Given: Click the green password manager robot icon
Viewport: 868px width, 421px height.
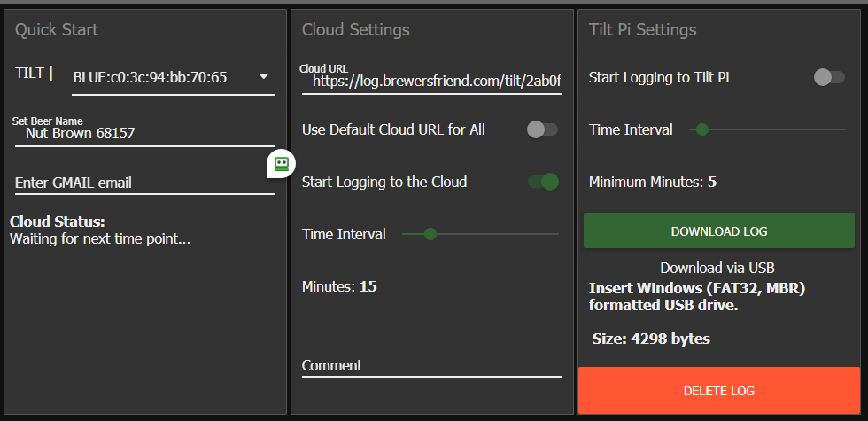Looking at the screenshot, I should click(x=282, y=163).
